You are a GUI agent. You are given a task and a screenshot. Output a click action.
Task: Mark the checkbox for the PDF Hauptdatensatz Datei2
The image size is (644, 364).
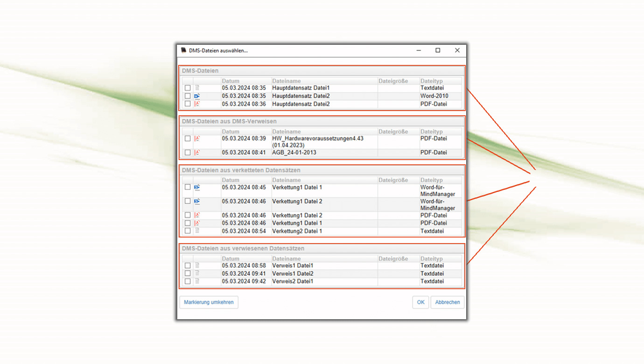click(x=188, y=104)
